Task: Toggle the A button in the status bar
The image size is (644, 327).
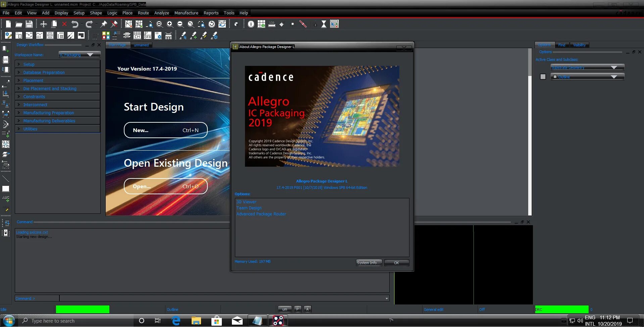Action: 307,309
